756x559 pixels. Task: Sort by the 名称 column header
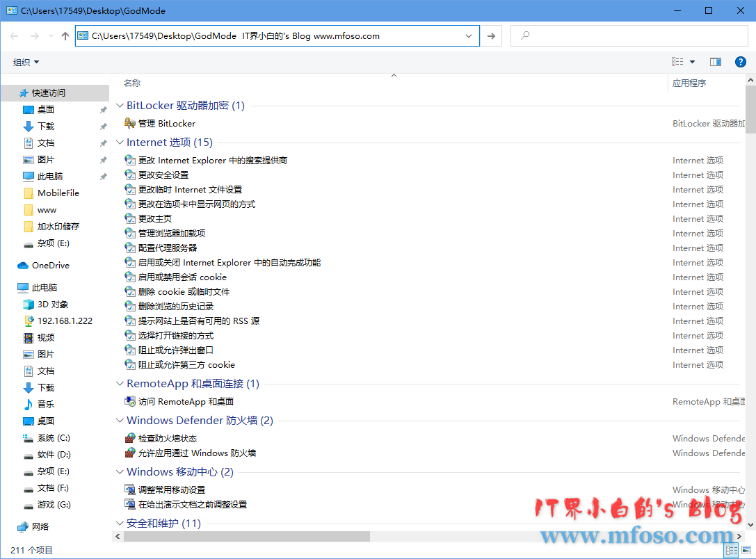pyautogui.click(x=132, y=83)
